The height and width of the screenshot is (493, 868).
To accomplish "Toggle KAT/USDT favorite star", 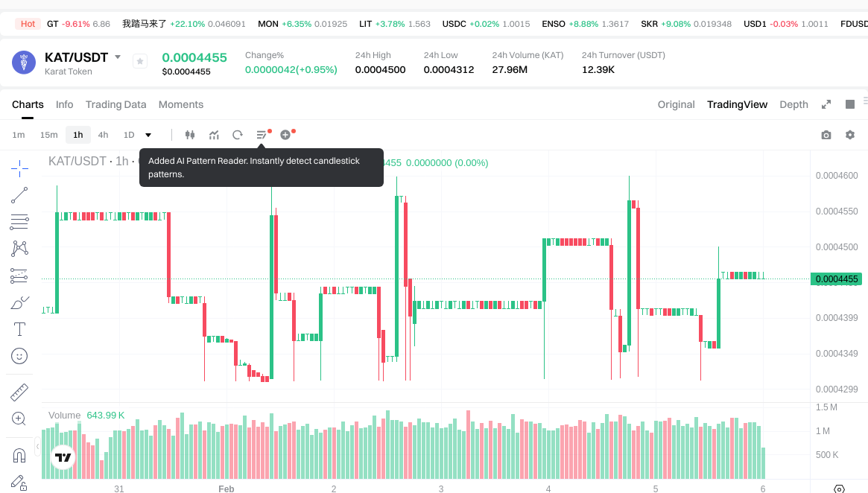I will pos(140,62).
